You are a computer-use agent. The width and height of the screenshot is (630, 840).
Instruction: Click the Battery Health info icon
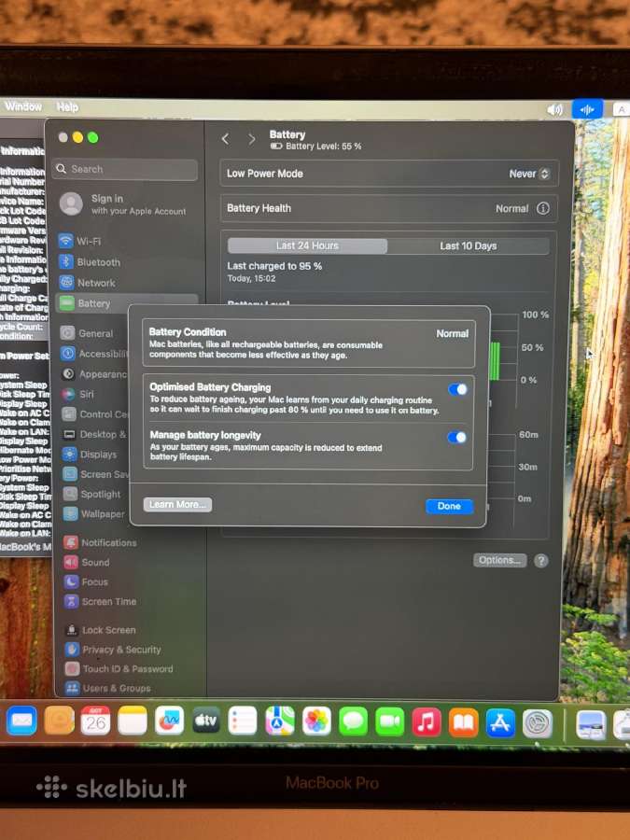542,208
